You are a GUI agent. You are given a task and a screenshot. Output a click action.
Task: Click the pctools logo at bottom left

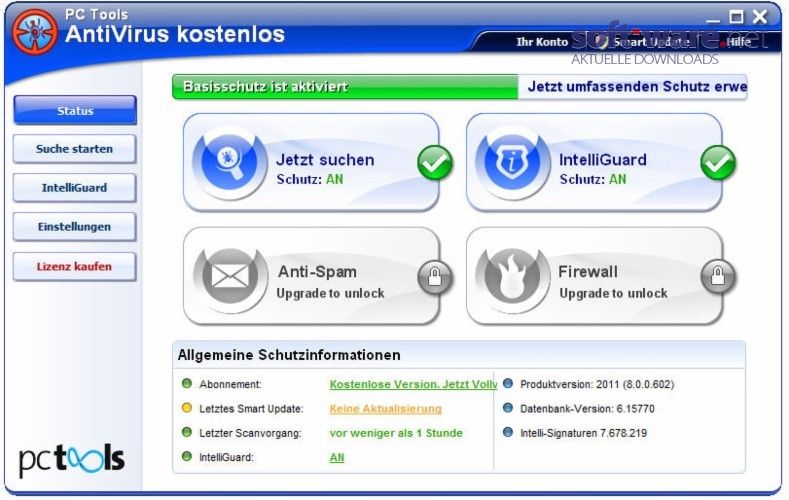coord(71,460)
